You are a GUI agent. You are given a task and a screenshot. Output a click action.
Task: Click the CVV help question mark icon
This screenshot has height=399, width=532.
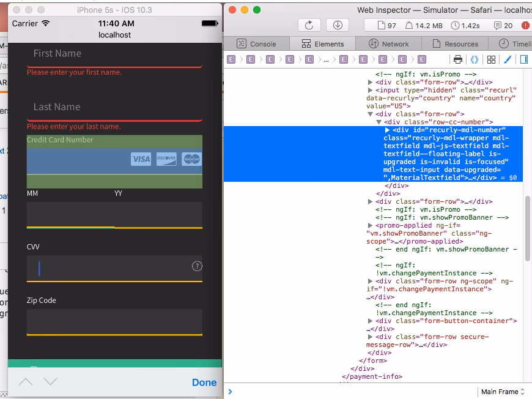[x=197, y=266]
